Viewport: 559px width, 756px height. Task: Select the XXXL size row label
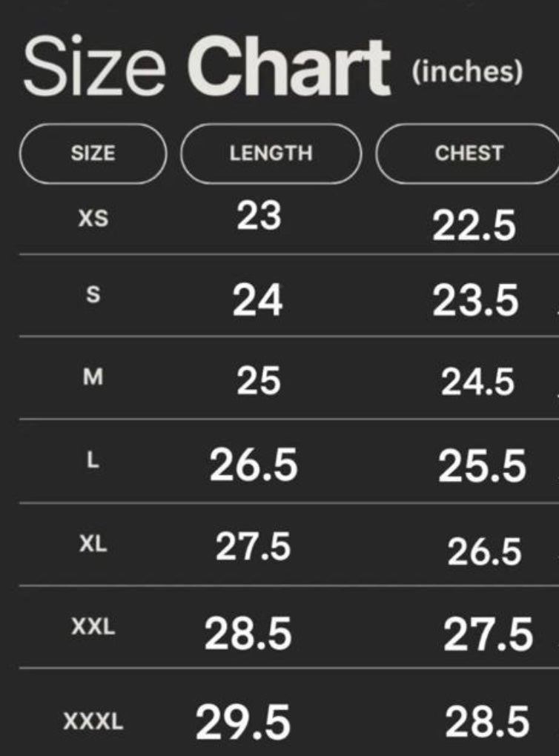(x=93, y=721)
